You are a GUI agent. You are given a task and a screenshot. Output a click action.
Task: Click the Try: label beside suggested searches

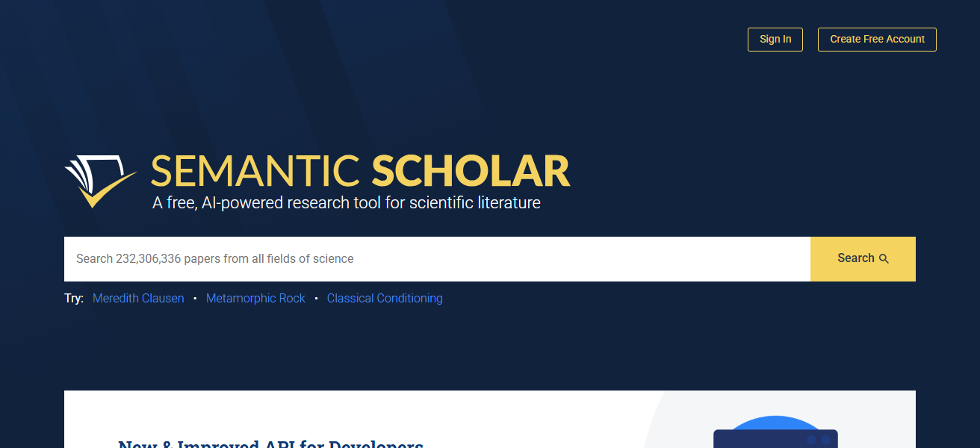point(74,298)
